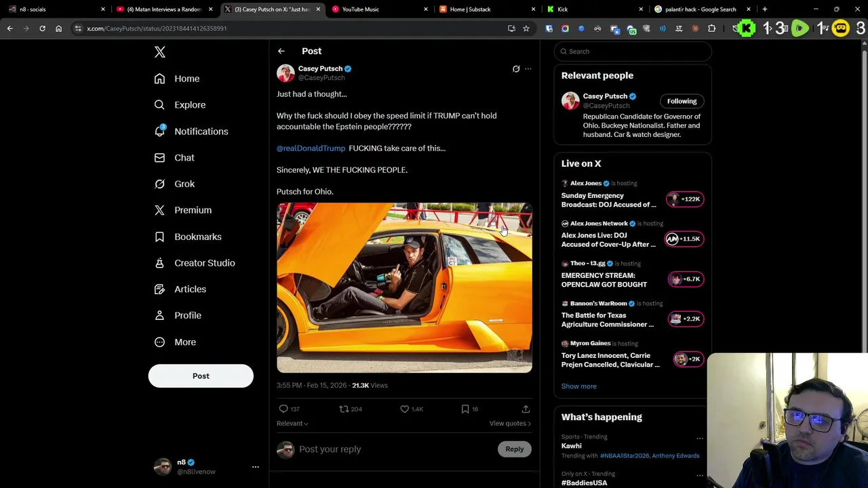Click install app icon in address bar
This screenshot has height=488, width=868.
click(511, 28)
